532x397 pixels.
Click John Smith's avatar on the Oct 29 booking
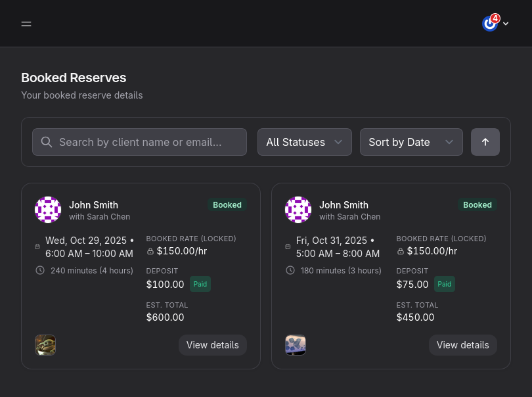coord(48,210)
